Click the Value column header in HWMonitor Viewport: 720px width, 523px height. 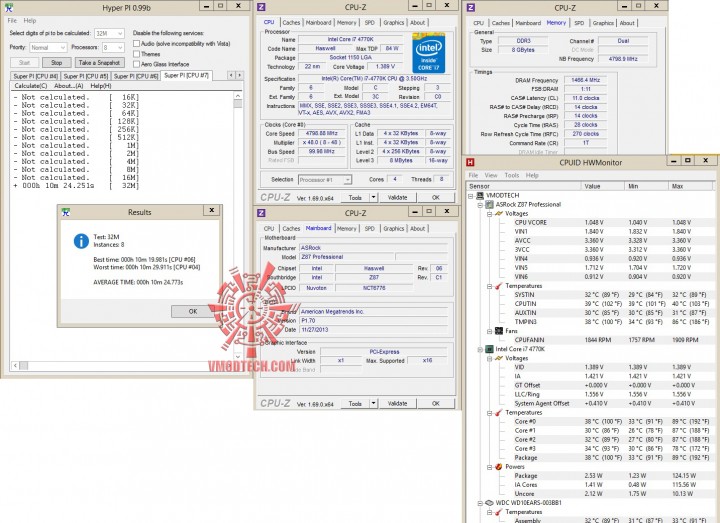click(603, 186)
